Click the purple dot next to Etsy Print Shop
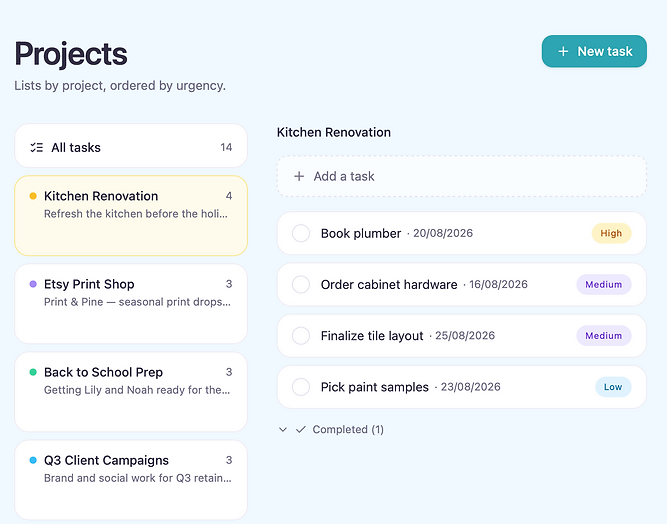The image size is (667, 524). click(33, 284)
